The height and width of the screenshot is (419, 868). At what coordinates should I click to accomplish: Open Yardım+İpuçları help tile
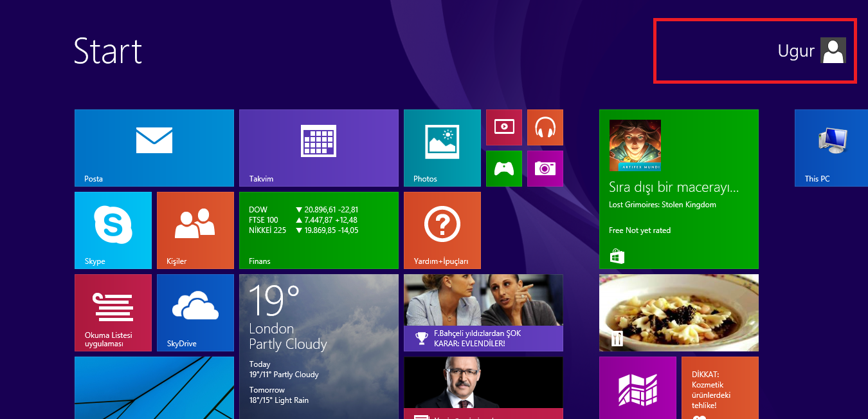pyautogui.click(x=442, y=230)
